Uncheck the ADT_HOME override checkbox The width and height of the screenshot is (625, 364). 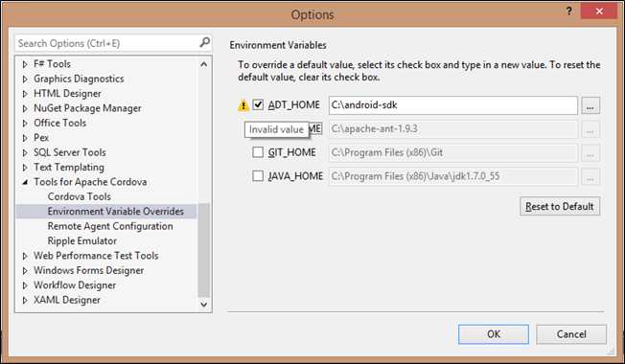pyautogui.click(x=258, y=104)
